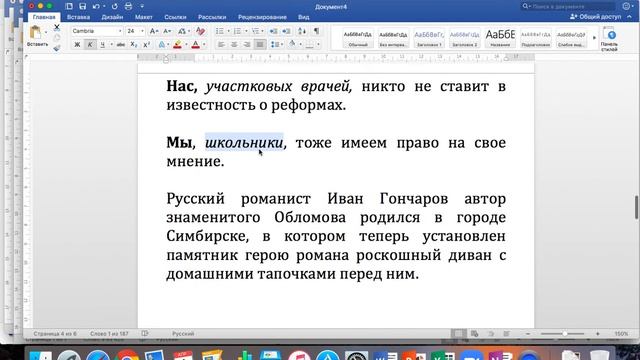Apply red font color
The image size is (640, 360).
pos(196,44)
